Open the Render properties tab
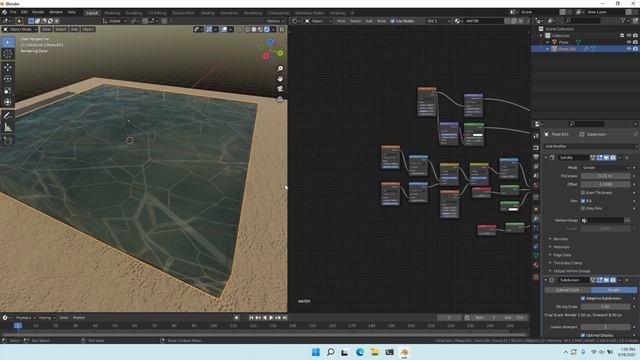 tap(536, 148)
